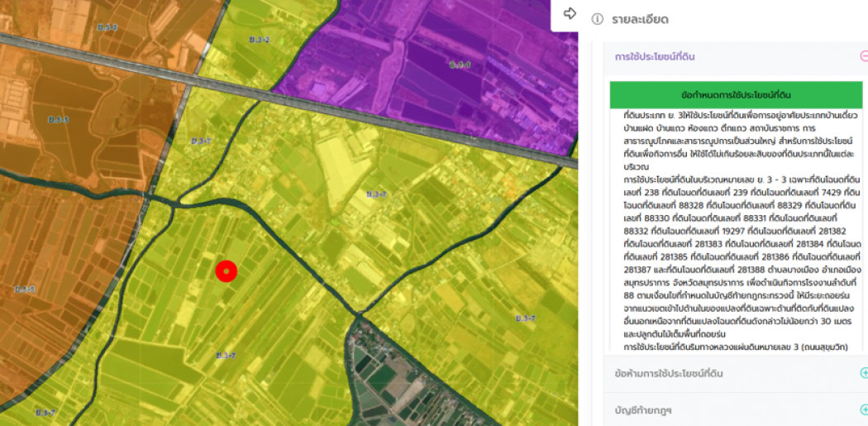Image resolution: width=868 pixels, height=426 pixels.
Task: Click plus icon beside ข้อห้ามการใช้ประโยชน์ที่ดิน
Action: [x=863, y=373]
